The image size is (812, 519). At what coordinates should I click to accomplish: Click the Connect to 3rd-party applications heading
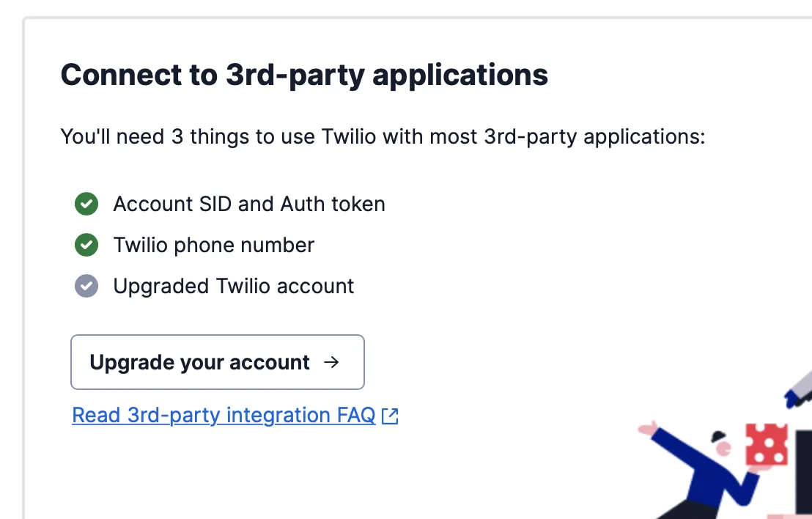tap(304, 75)
